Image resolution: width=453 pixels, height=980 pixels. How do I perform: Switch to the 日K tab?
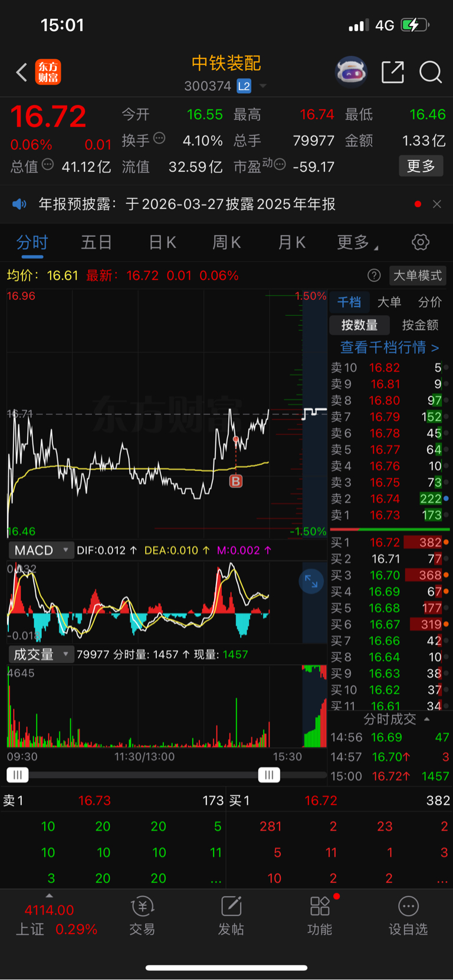(162, 242)
